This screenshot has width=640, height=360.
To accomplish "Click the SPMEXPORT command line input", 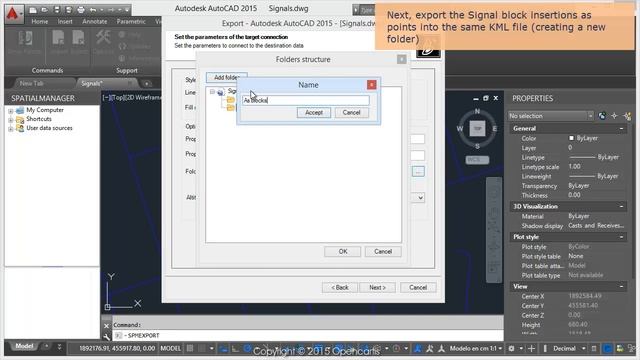I will [308, 336].
